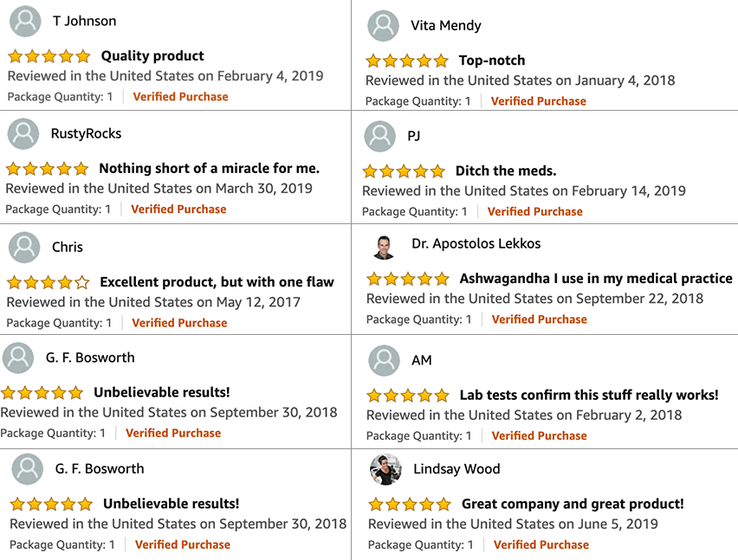Open the Dr. Apostolos Lekkos reviewer name
Image resolution: width=738 pixels, height=560 pixels.
pos(476,243)
